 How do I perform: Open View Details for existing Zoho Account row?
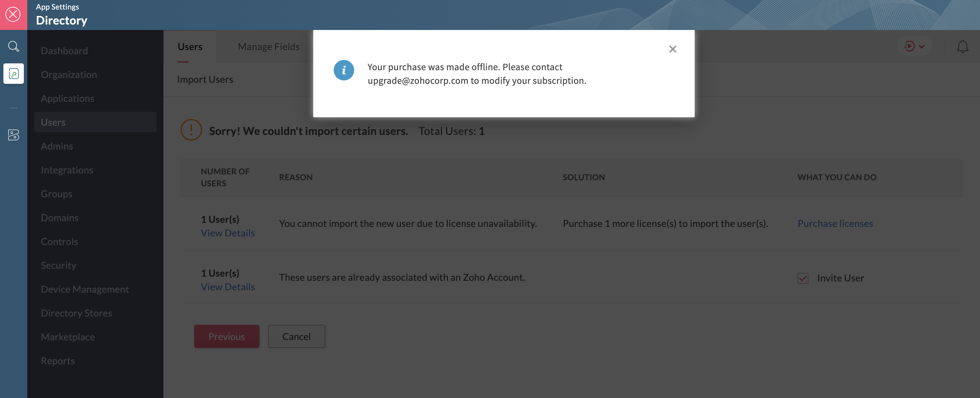[227, 287]
